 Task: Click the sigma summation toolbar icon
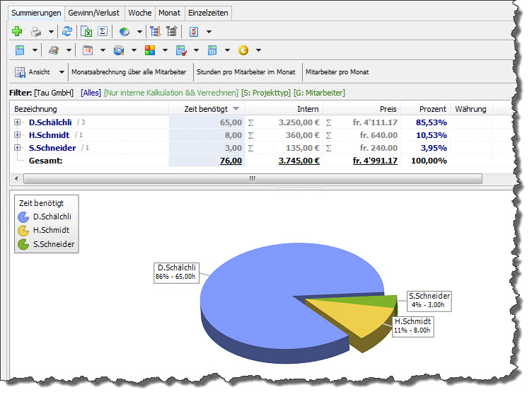click(x=103, y=32)
